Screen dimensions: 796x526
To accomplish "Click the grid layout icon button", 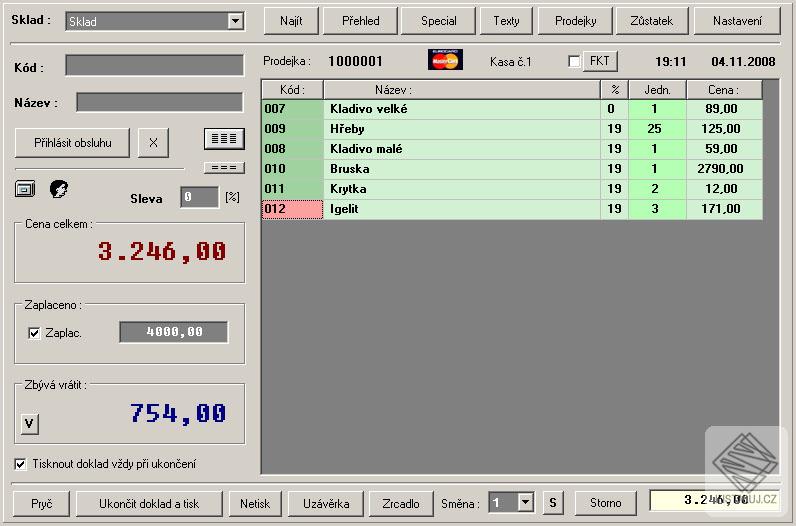I will point(224,139).
